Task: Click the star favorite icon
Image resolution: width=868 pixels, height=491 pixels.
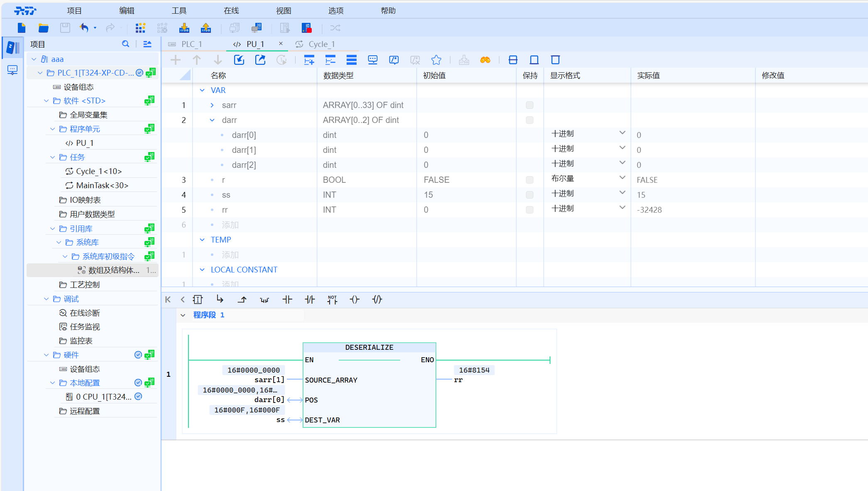Action: [436, 60]
